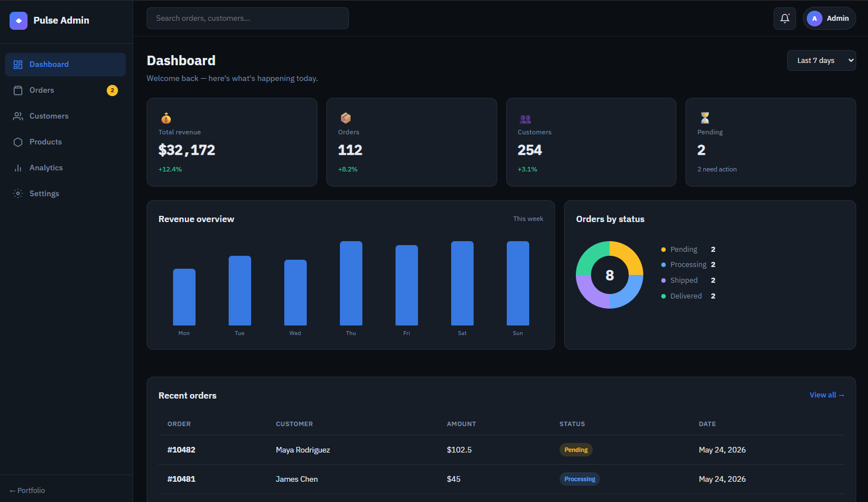The image size is (868, 502).
Task: Click the View all orders link
Action: [x=827, y=395]
